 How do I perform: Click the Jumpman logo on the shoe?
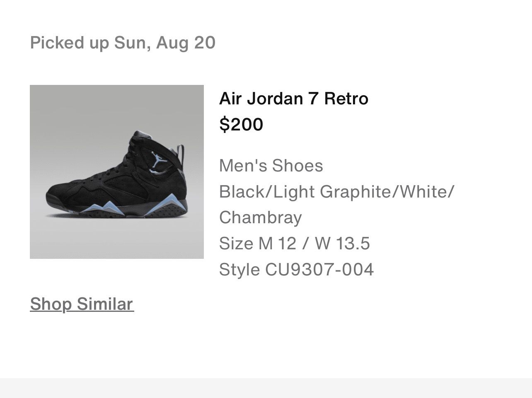click(159, 159)
